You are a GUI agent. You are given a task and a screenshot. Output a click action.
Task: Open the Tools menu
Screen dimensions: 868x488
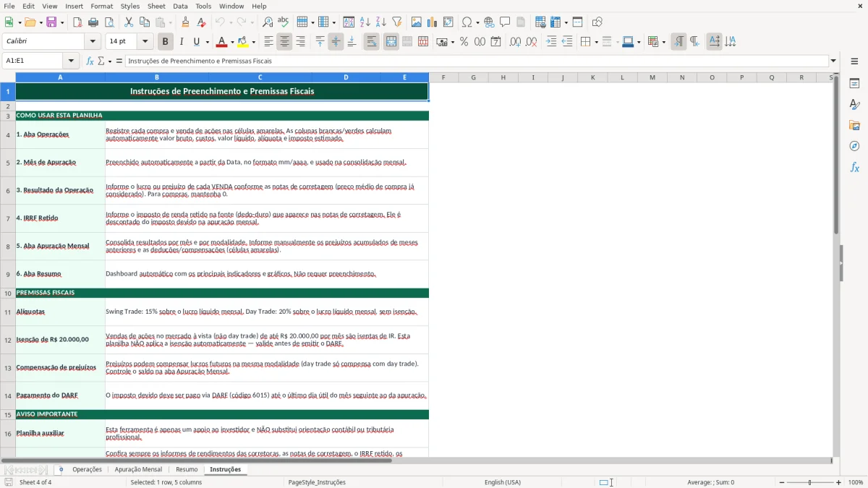tap(203, 6)
